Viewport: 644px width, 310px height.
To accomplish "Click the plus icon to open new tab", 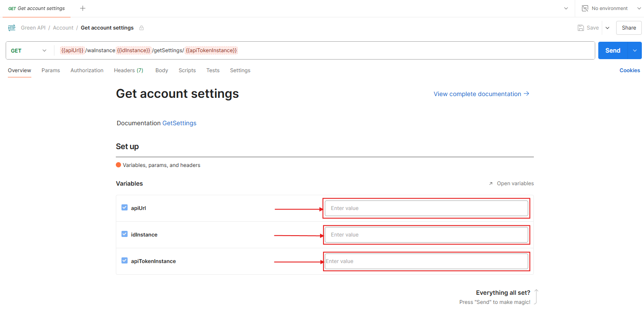I will point(83,8).
